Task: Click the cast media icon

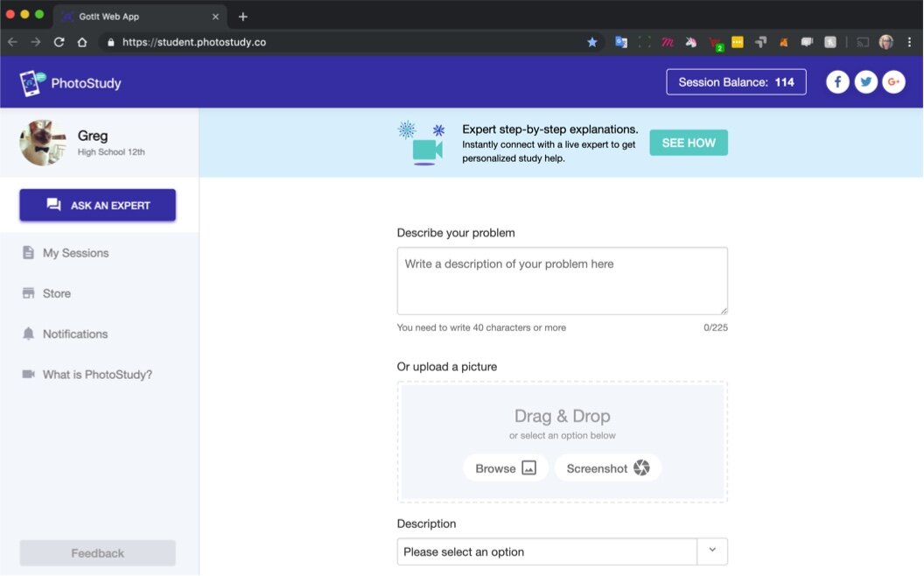Action: (863, 42)
